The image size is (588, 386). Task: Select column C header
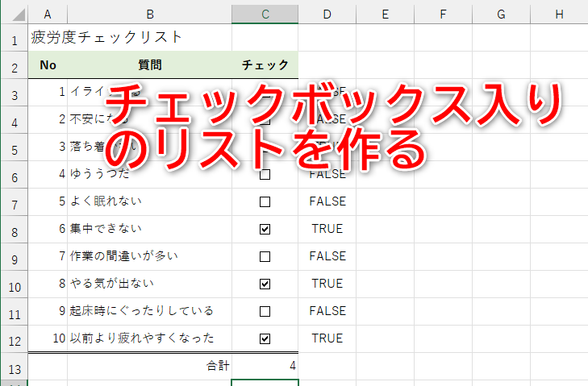point(265,14)
